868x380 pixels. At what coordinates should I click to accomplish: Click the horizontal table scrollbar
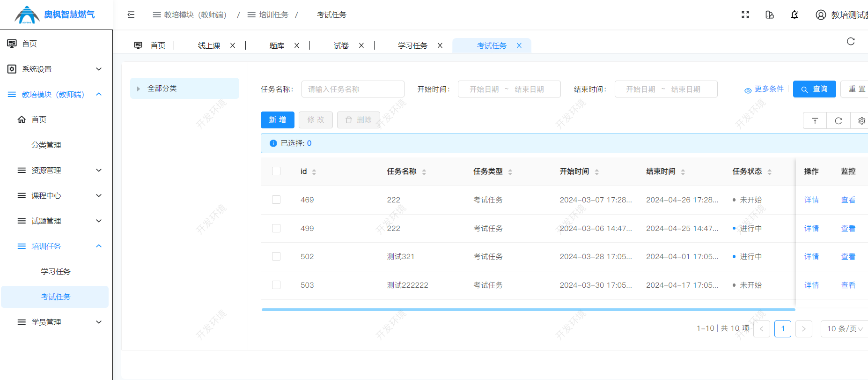[529, 310]
